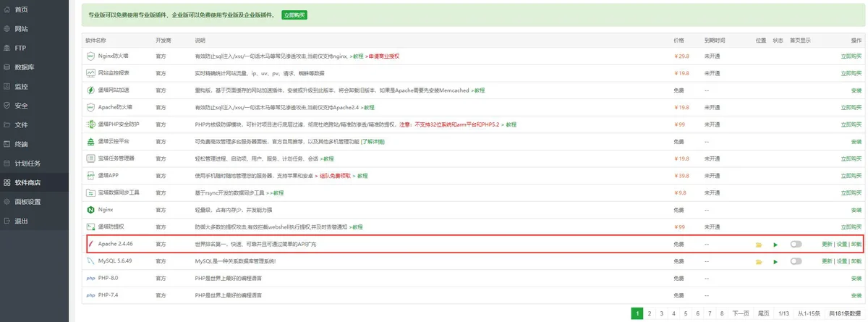Click the 宝塔数据同步工具 icon
Viewport: 868px width, 322px height.
pyautogui.click(x=91, y=192)
